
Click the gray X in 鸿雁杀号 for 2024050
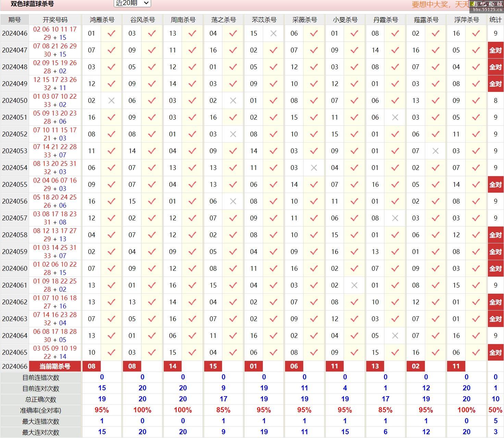(111, 101)
